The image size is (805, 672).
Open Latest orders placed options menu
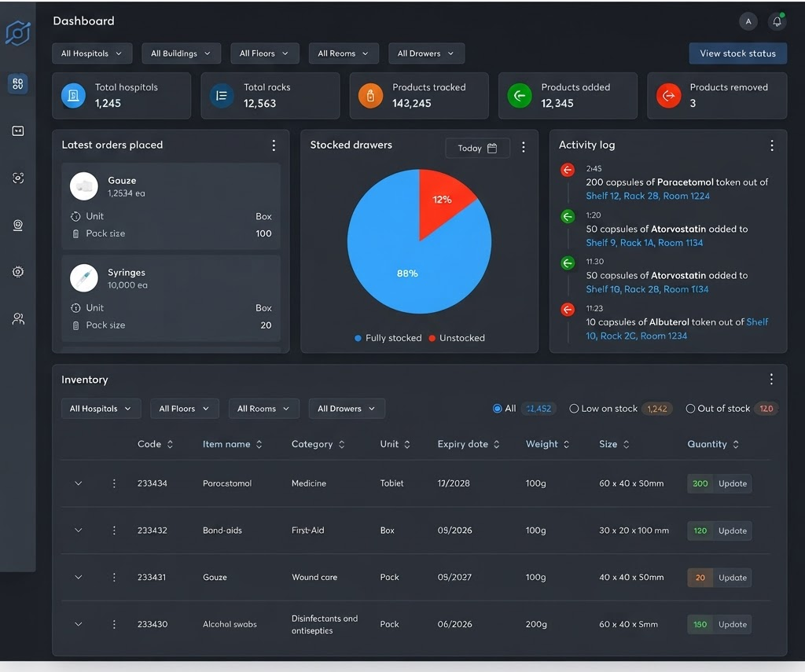pyautogui.click(x=274, y=146)
